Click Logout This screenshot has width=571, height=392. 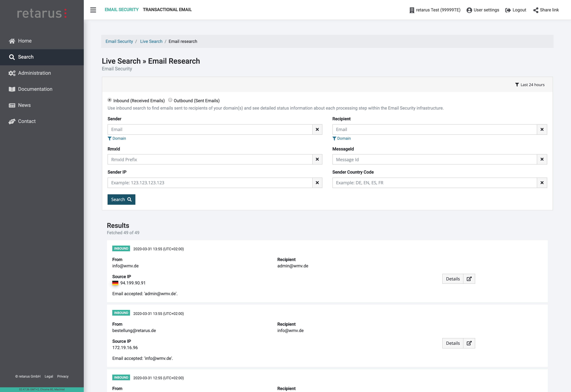(x=516, y=10)
